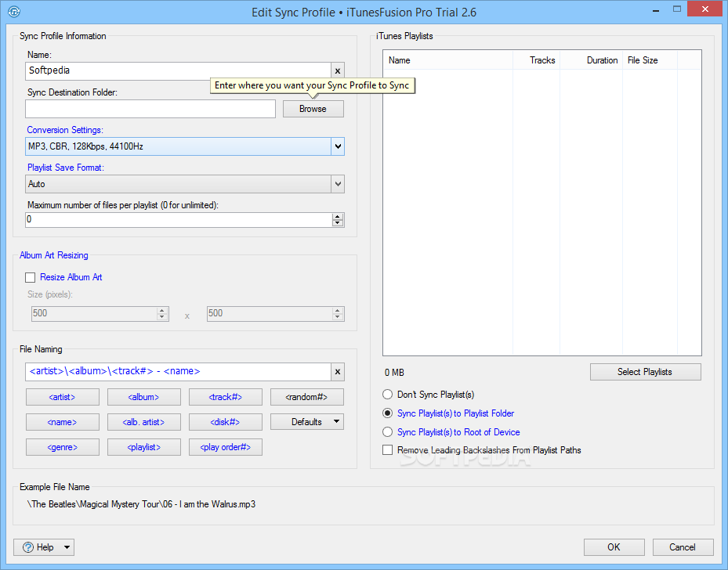Click the iTunesFusion app icon in title bar
Viewport: 728px width, 570px height.
point(14,11)
